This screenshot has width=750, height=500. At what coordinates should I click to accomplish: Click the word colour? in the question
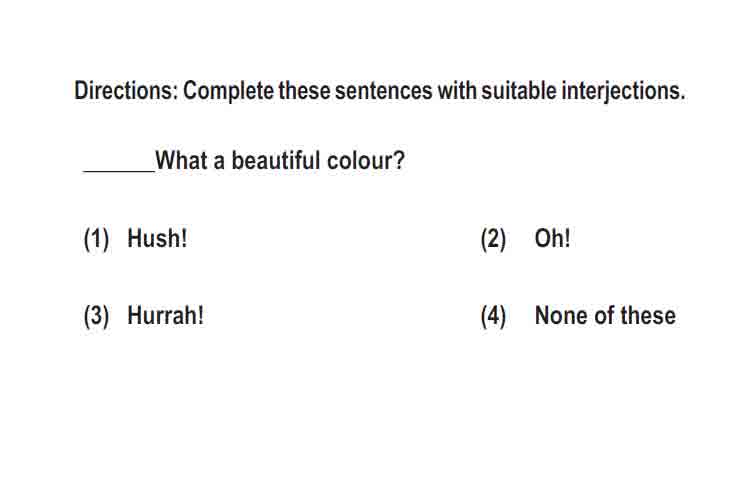[x=366, y=160]
